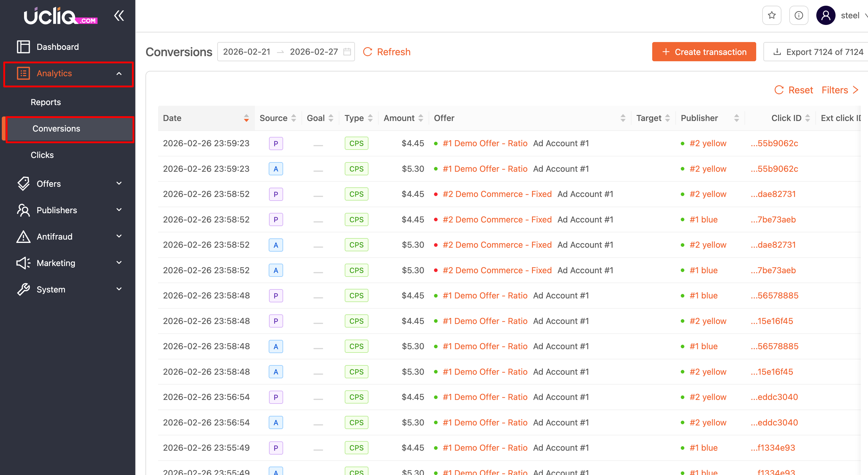The width and height of the screenshot is (868, 475).
Task: Open the info circle icon
Action: click(x=799, y=16)
